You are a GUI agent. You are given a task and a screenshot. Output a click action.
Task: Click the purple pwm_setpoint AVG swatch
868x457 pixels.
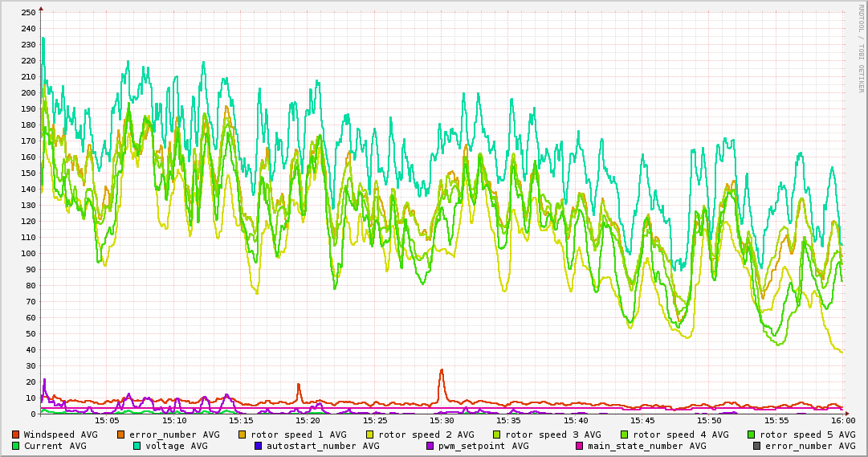pyautogui.click(x=430, y=446)
